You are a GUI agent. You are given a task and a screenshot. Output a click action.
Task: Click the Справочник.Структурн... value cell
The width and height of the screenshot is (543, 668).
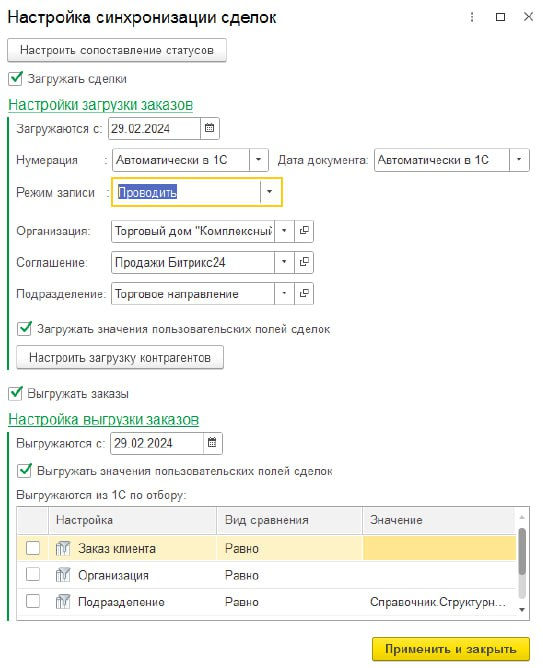[439, 602]
